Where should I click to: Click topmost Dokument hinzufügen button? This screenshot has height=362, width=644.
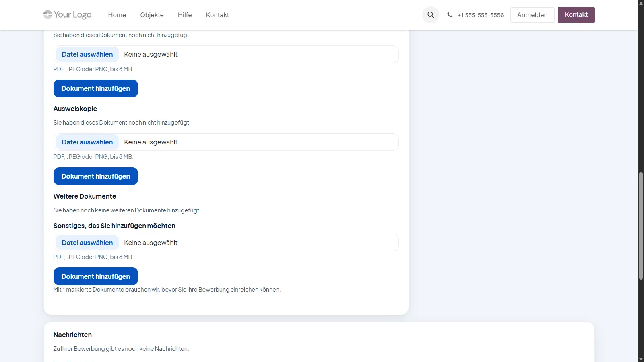[x=96, y=88]
